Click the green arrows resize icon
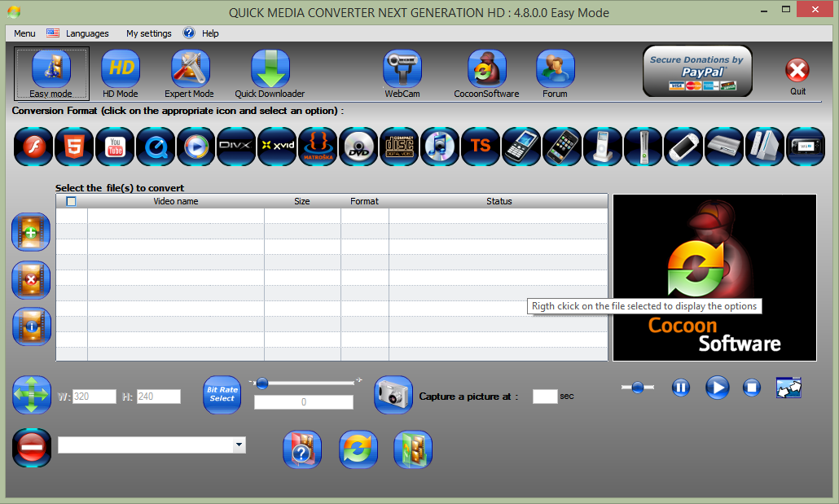The height and width of the screenshot is (504, 839). pyautogui.click(x=32, y=395)
